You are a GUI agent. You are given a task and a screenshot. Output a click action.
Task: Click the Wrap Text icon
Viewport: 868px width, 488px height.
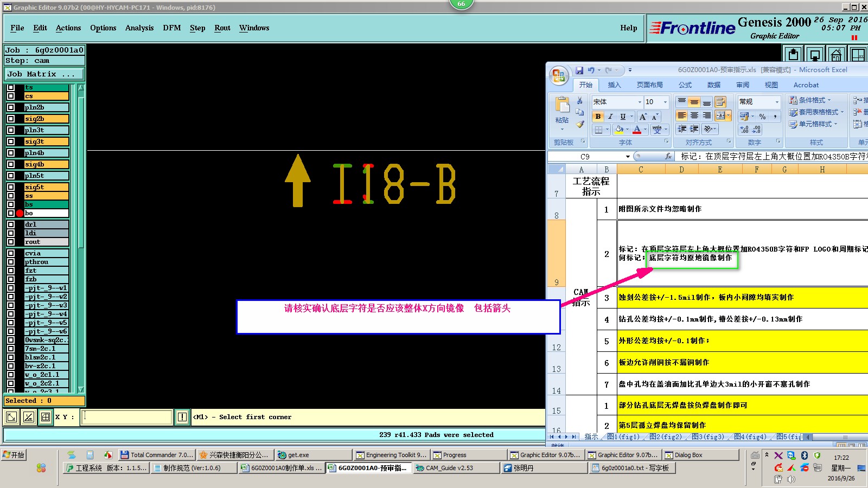720,102
